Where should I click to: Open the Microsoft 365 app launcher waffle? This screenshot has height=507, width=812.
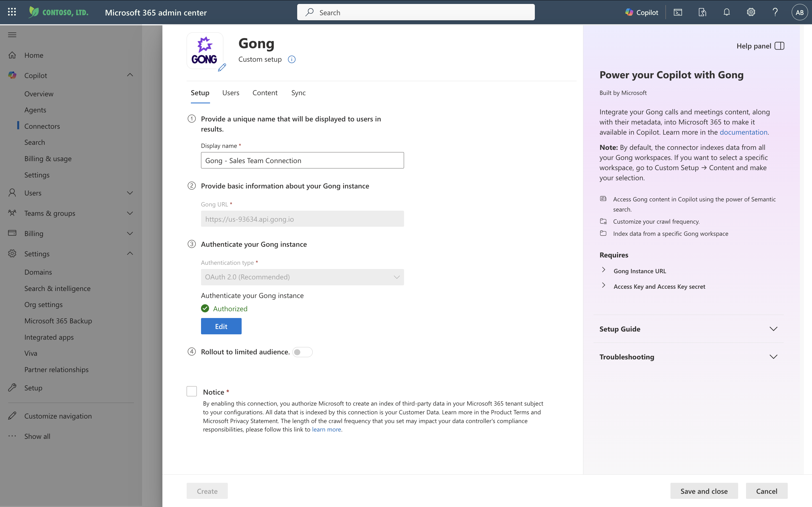(12, 12)
